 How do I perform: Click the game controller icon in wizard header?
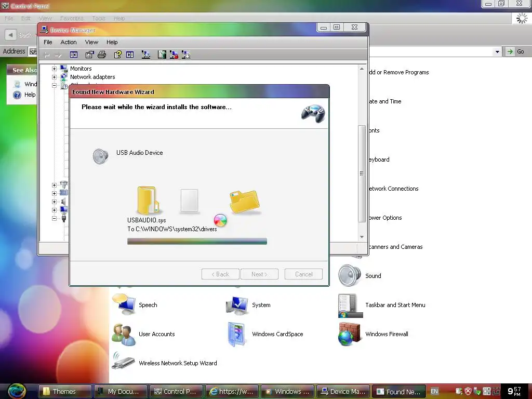[x=313, y=113]
